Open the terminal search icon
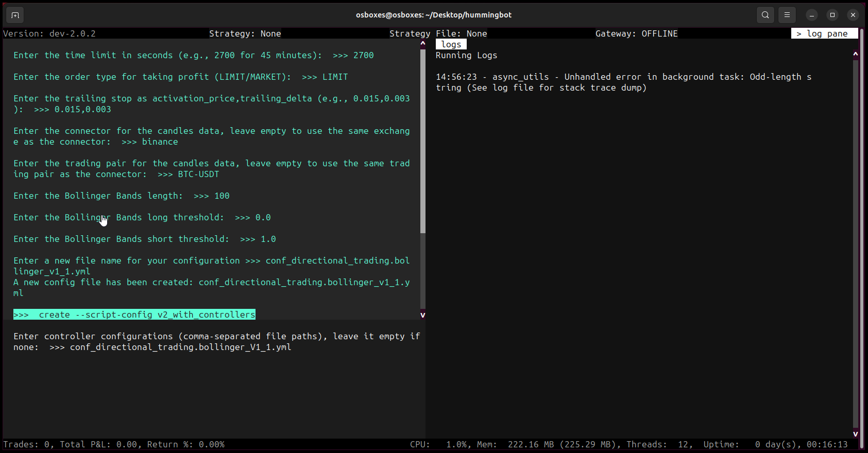 point(765,15)
